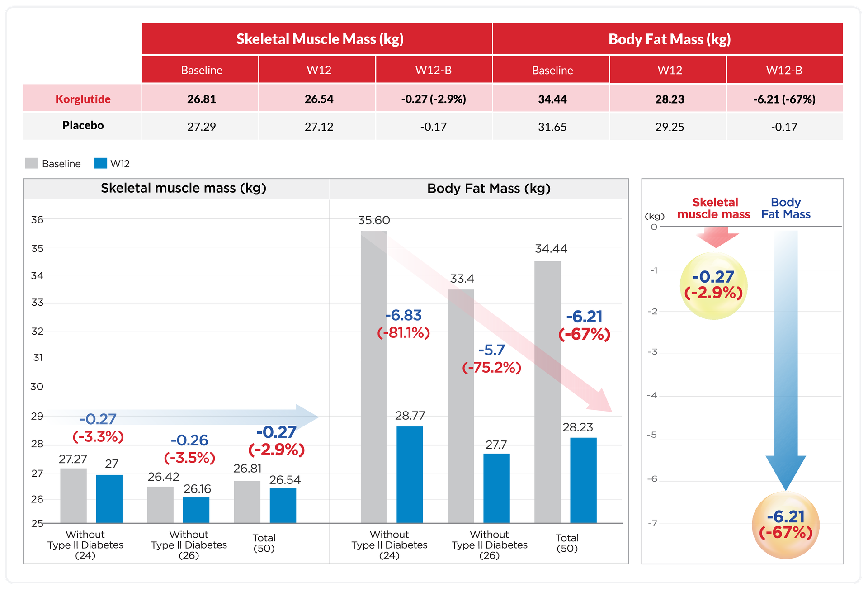This screenshot has width=868, height=592.
Task: Click the Skeletal muscle mass (kg) chart title
Action: pos(183,188)
